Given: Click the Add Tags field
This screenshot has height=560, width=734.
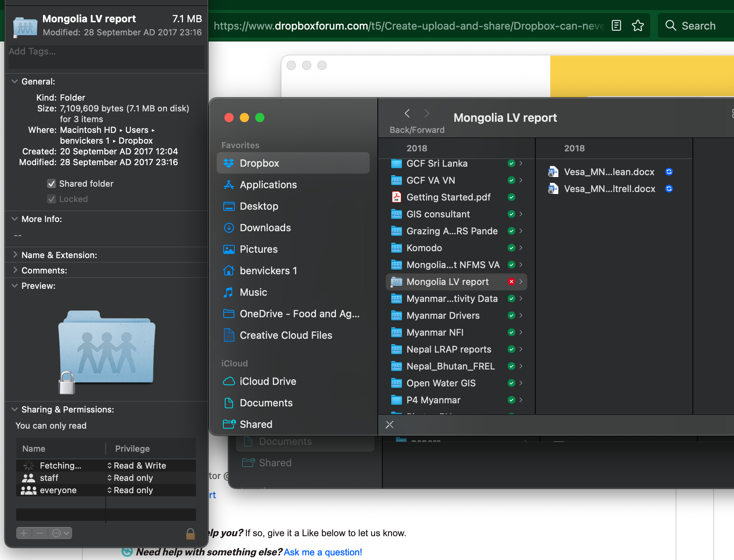Looking at the screenshot, I should [106, 57].
